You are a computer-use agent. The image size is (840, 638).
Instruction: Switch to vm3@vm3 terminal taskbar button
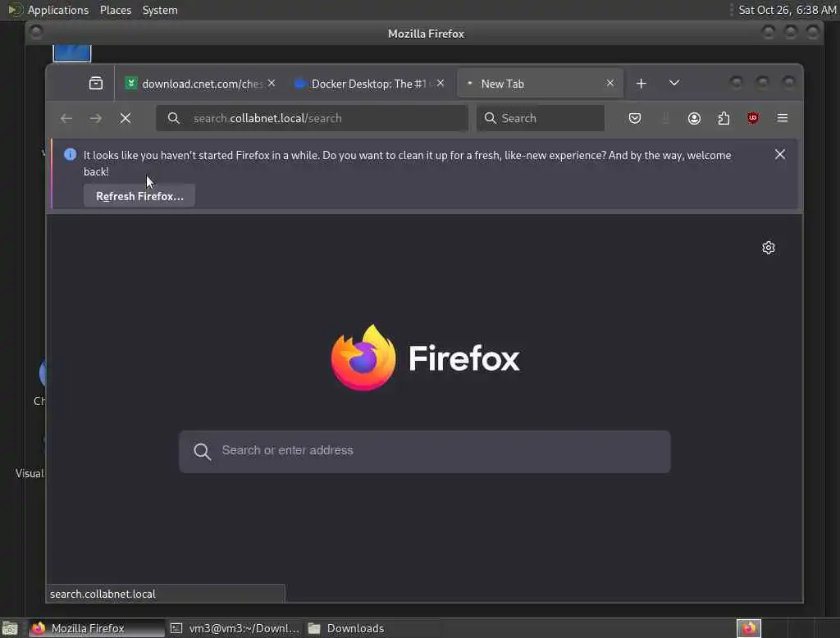click(235, 628)
